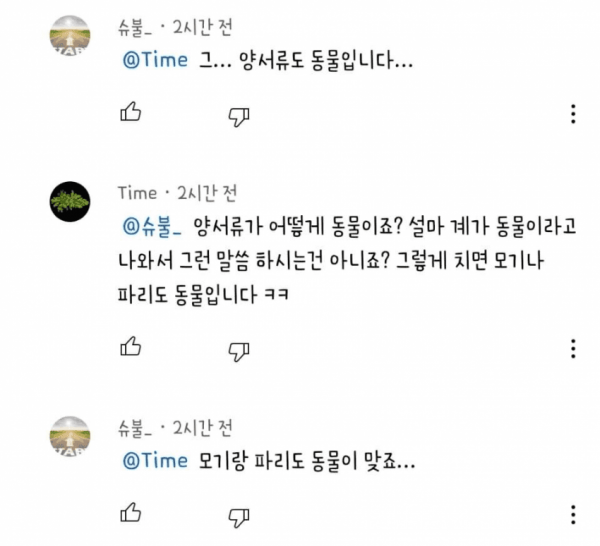Follow the @Time mention in '양서류도 동물입니다' comment
Screen dimensions: 600x546
[155, 60]
